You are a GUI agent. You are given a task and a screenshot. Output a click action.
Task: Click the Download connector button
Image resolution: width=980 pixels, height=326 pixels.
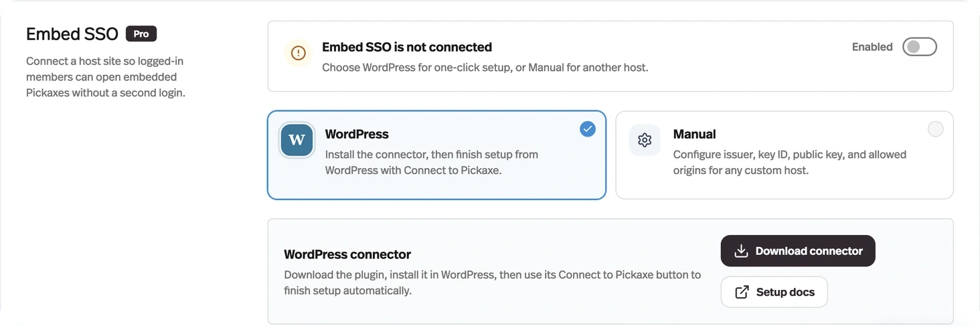pyautogui.click(x=798, y=251)
